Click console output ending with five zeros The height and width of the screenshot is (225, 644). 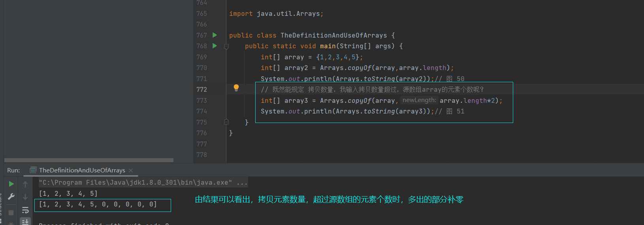pyautogui.click(x=98, y=204)
